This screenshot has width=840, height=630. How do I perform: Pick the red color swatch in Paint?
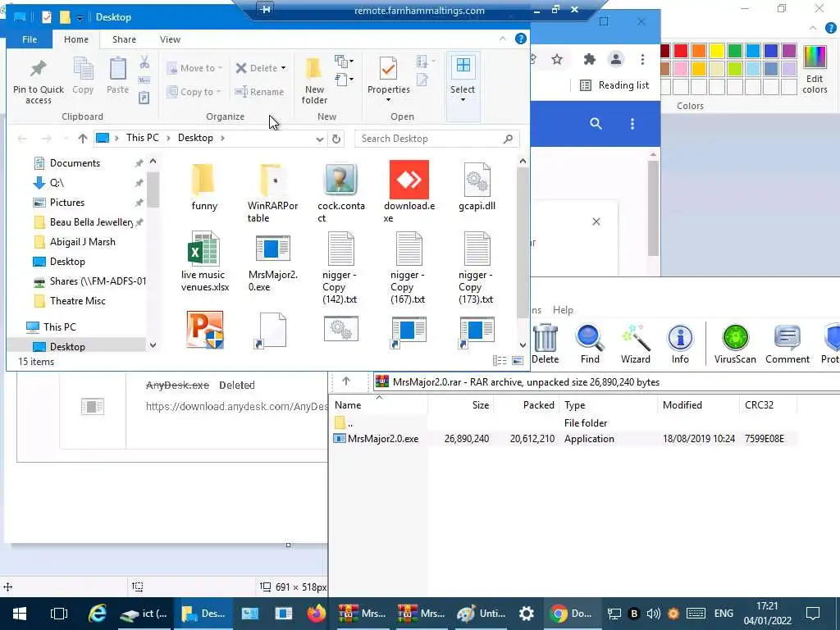pos(681,51)
